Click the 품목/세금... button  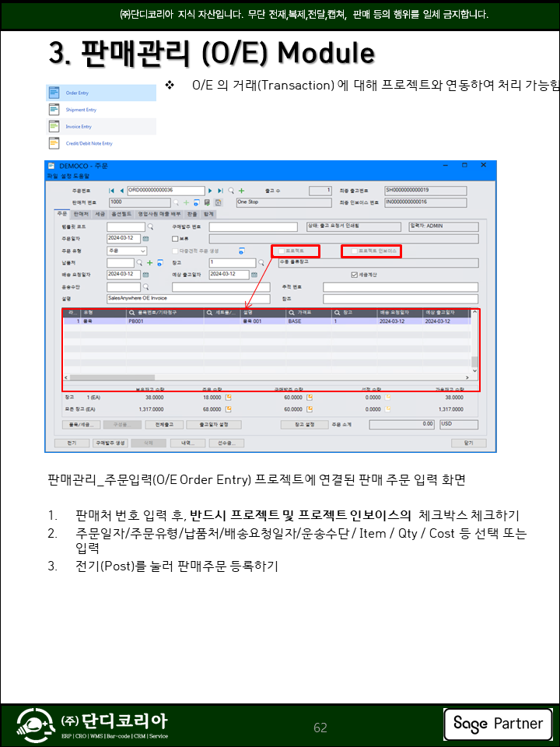click(x=81, y=425)
